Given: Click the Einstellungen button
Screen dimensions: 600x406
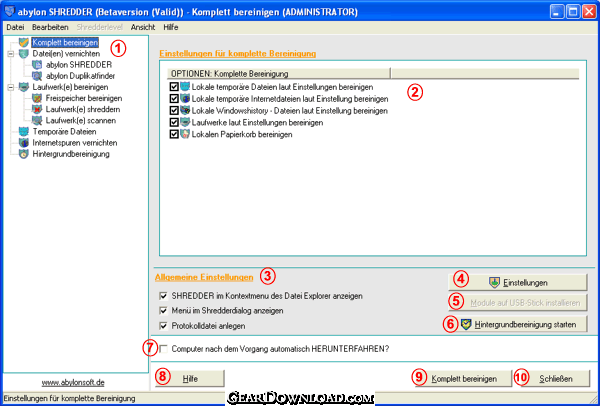Looking at the screenshot, I should (517, 283).
